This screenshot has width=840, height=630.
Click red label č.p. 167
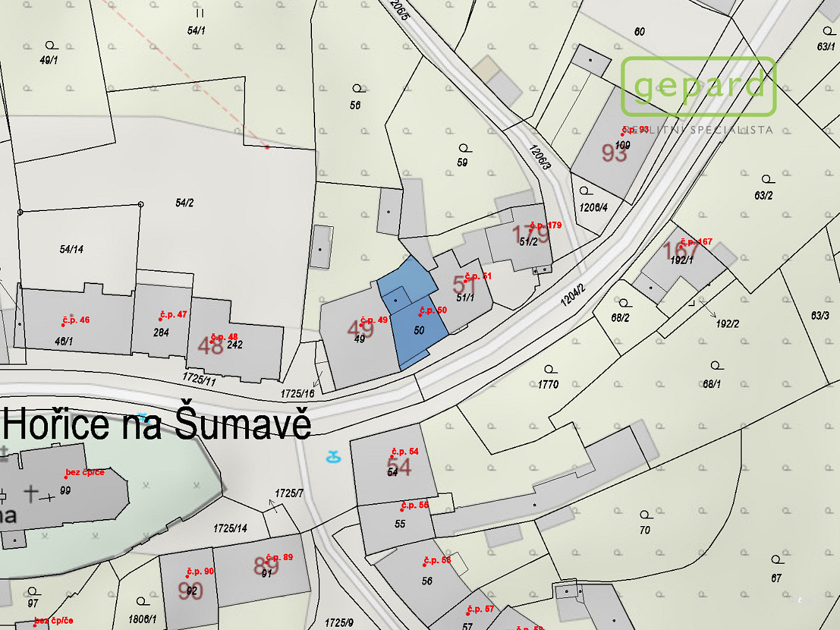696,241
